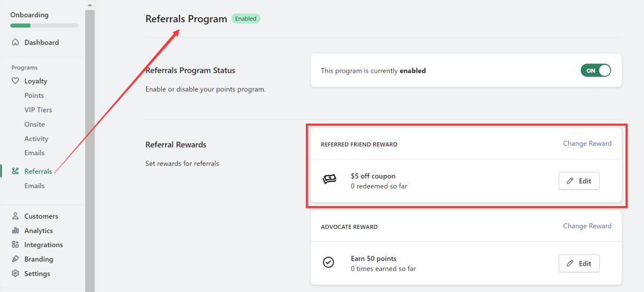
Task: Click the Integrations grid icon
Action: tap(16, 245)
